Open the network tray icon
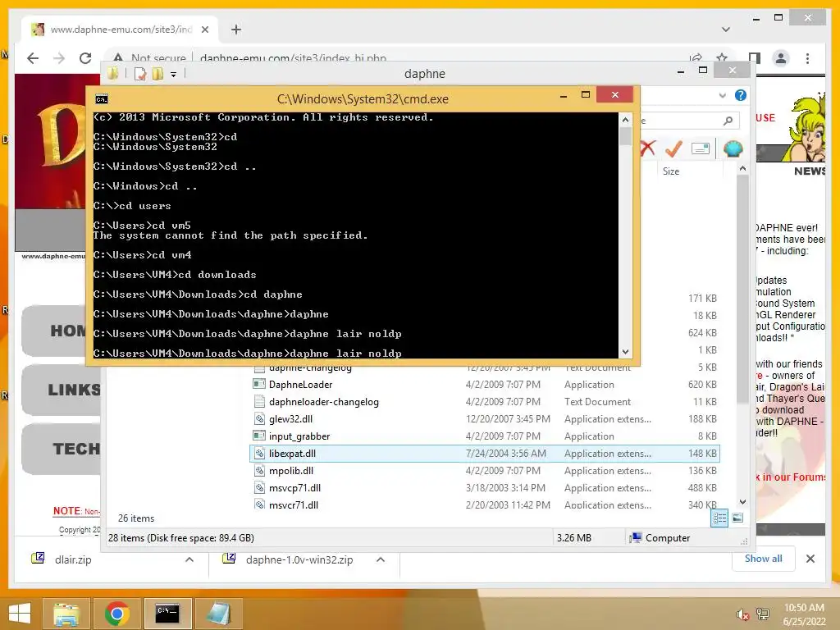 763,614
